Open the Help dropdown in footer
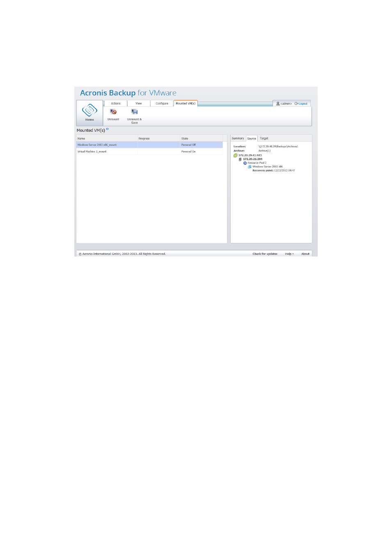392x554 pixels. pyautogui.click(x=289, y=254)
